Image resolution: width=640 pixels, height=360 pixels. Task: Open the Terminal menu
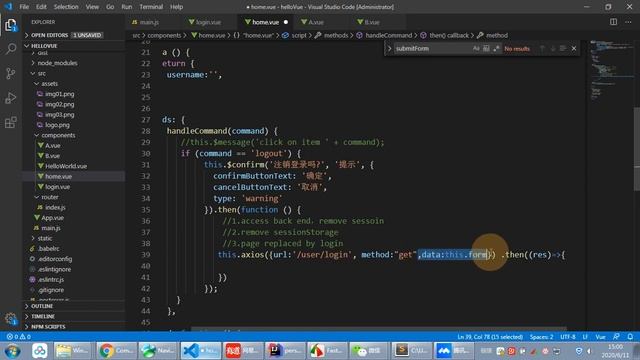[x=151, y=7]
